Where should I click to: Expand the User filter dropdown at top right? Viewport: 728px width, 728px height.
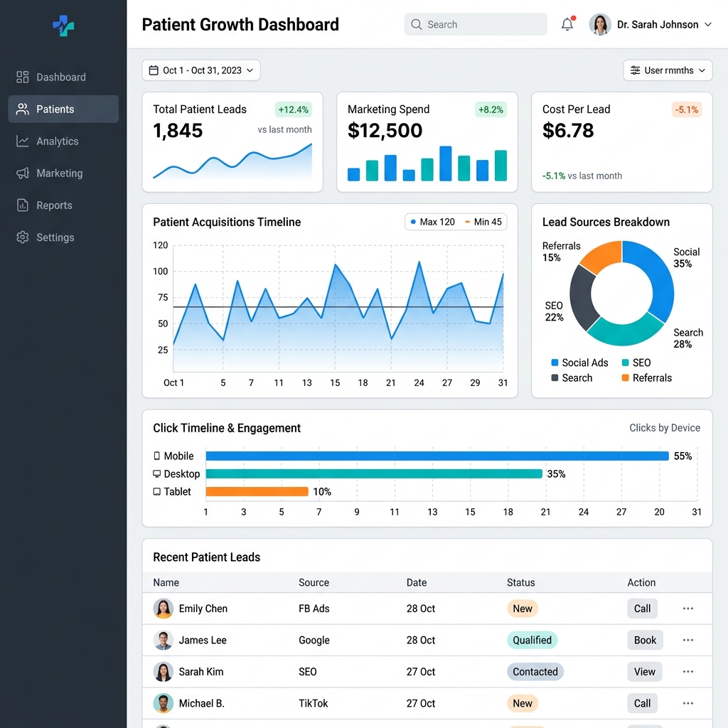pyautogui.click(x=668, y=70)
